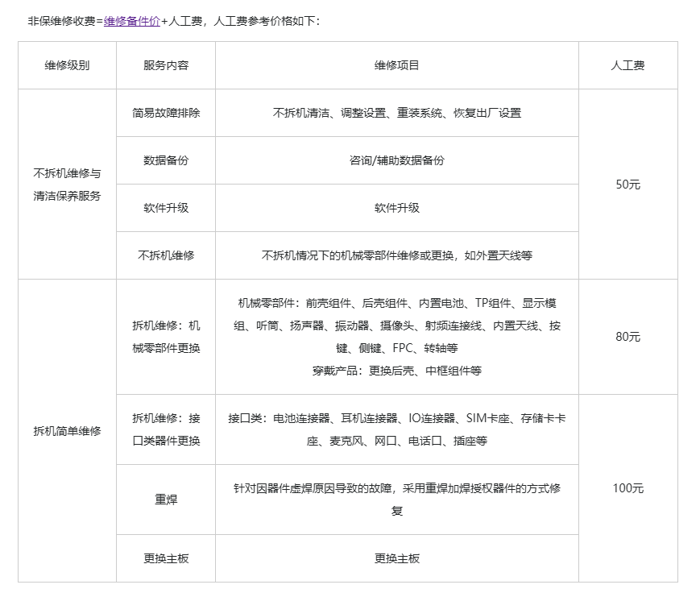The image size is (700, 593).
Task: Select the 服务内容 column header
Action: [x=166, y=66]
